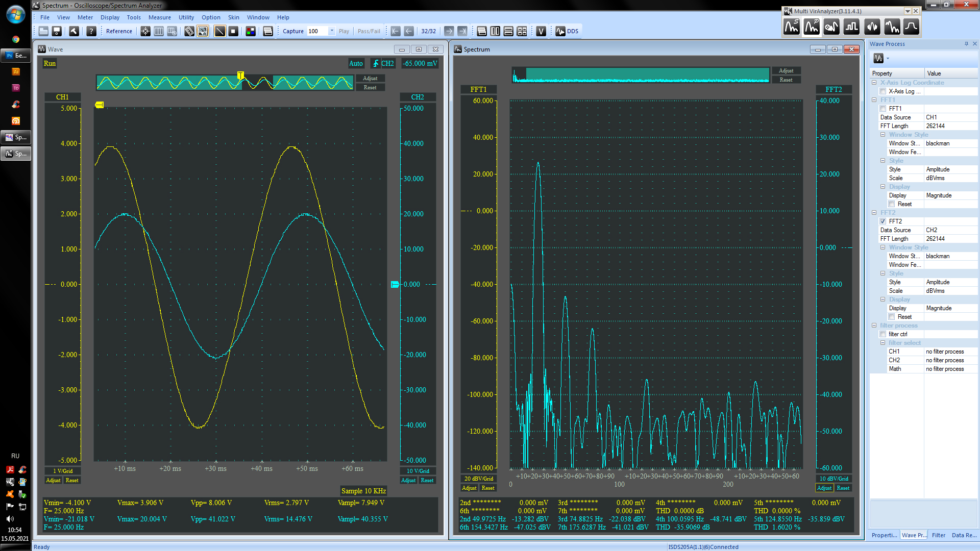The width and height of the screenshot is (980, 551).
Task: Click the RGB color squares toolbar icon
Action: (251, 31)
